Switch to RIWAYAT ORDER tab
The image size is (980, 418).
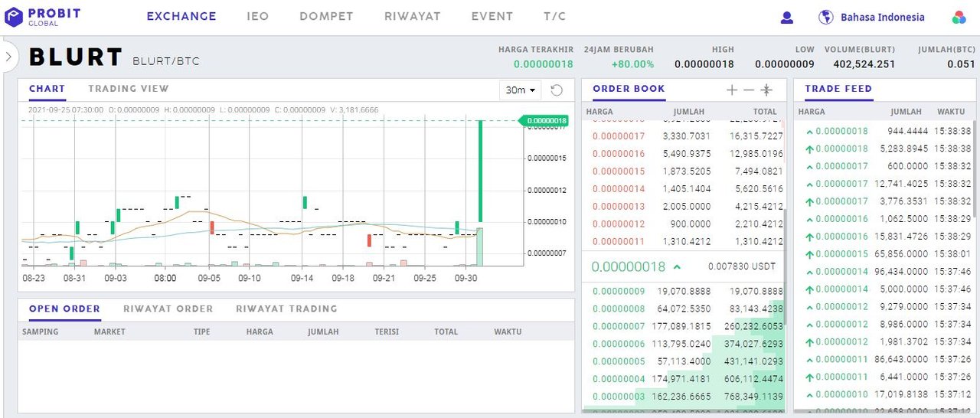[x=168, y=309]
